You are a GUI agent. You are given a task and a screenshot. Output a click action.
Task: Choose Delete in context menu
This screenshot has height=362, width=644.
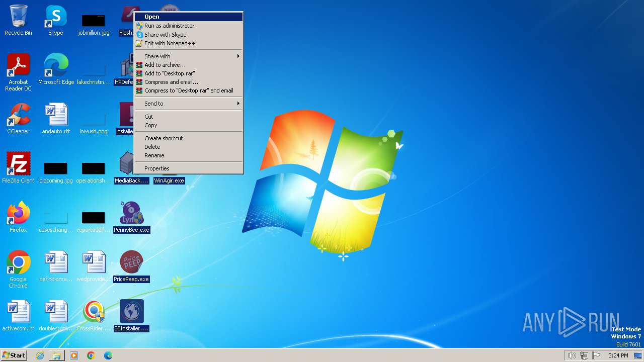[x=189, y=147]
